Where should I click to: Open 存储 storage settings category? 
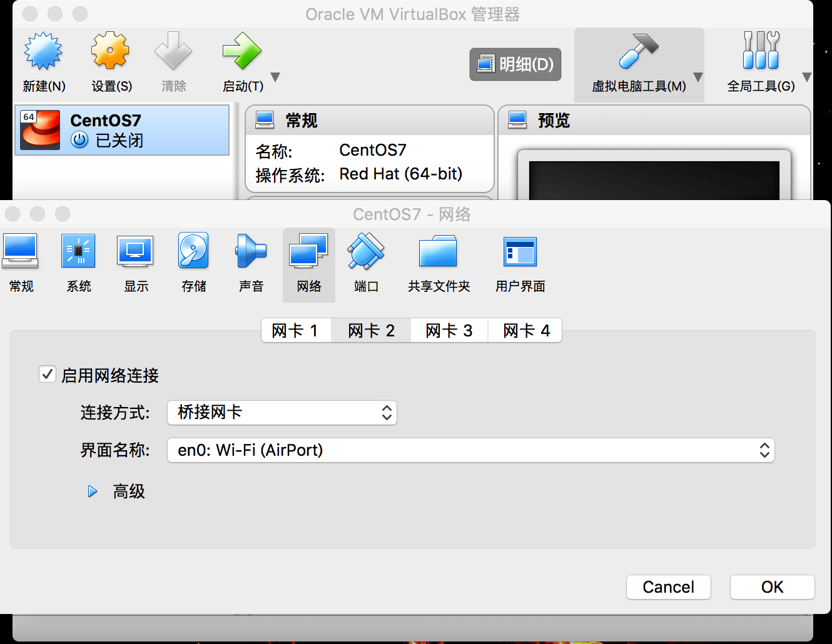tap(194, 264)
